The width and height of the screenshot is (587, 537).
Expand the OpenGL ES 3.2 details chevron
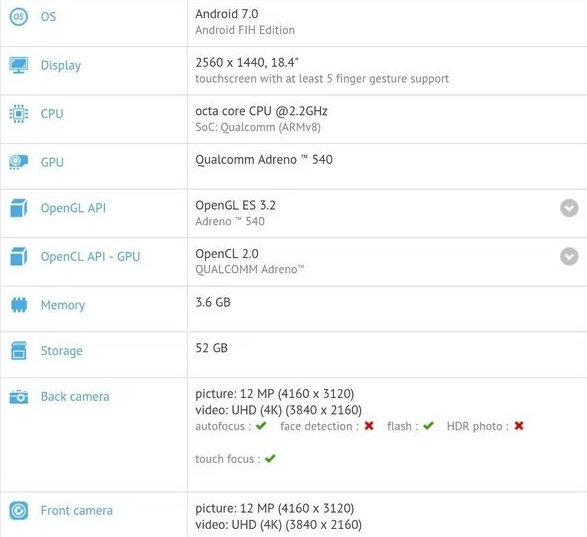coord(569,208)
